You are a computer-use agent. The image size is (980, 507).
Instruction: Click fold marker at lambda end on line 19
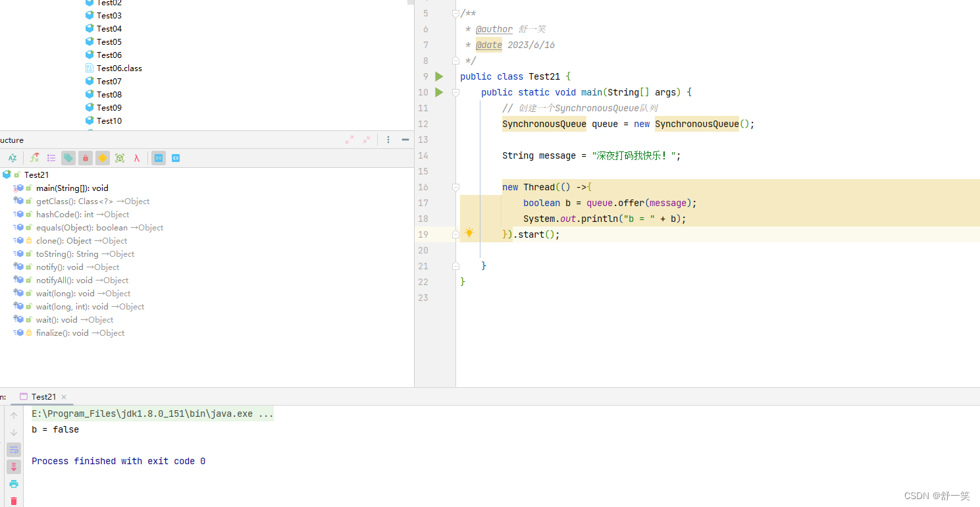(x=455, y=234)
